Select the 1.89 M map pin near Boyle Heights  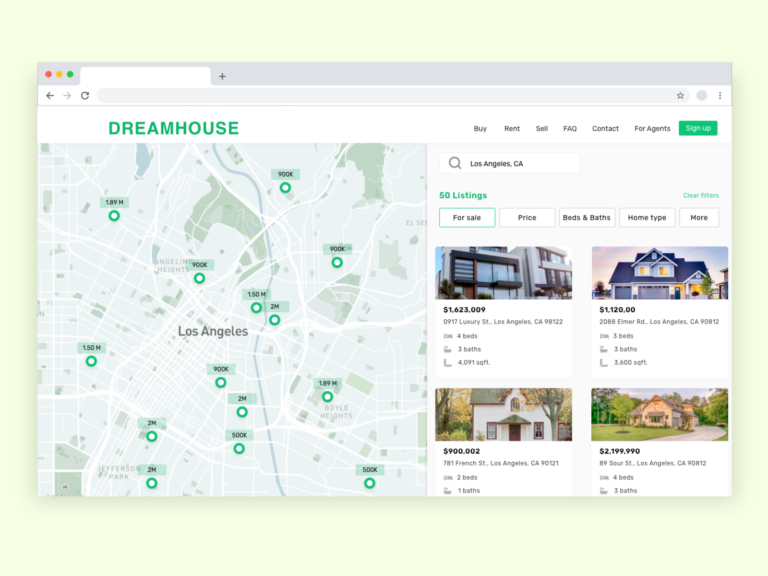coord(327,397)
